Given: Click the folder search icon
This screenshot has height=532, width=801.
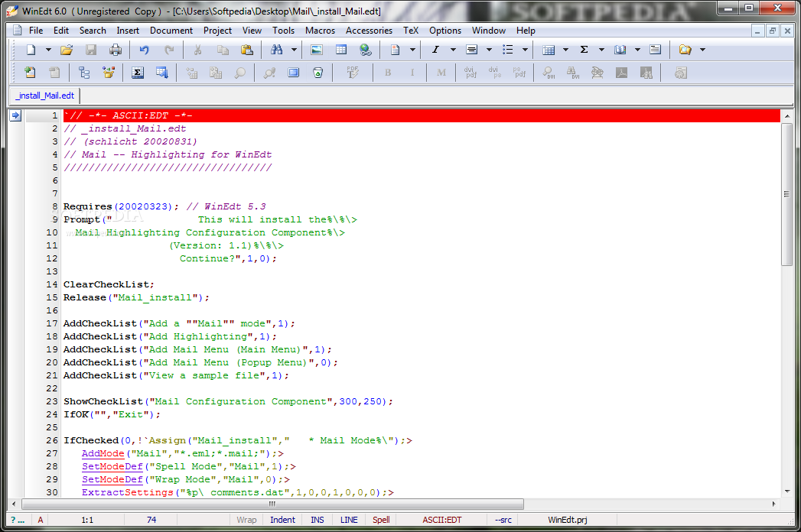Looking at the screenshot, I should 685,50.
